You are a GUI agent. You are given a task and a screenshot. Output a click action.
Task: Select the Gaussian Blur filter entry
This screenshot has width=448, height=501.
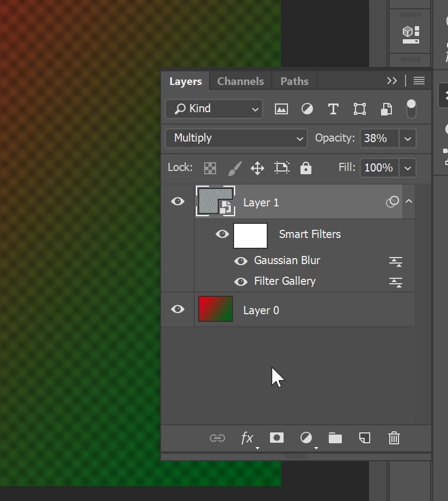point(287,260)
